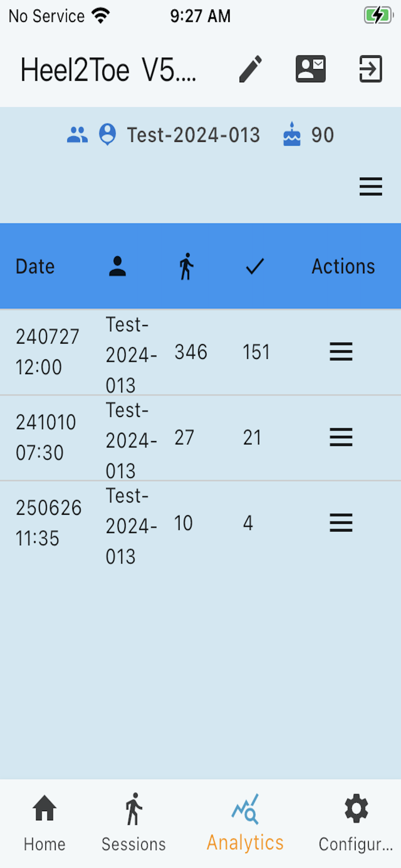Screen dimensions: 401x868
Task: Tap the Test-2024-013 patient name
Action: coord(193,135)
